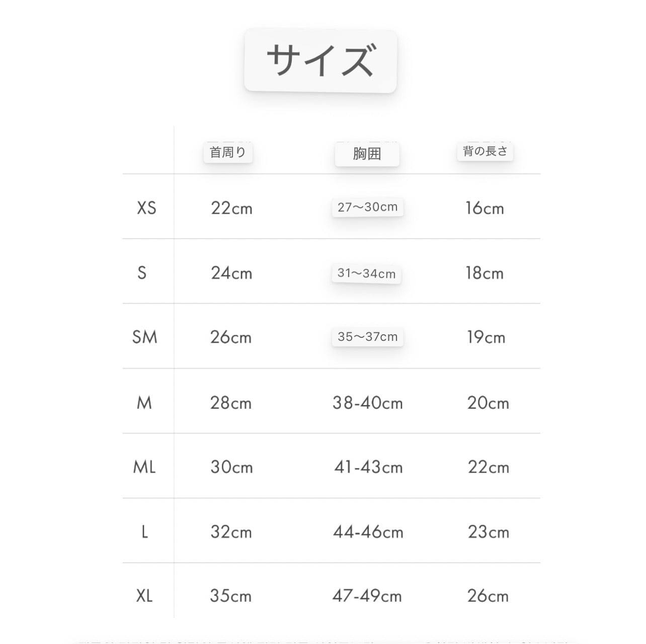The width and height of the screenshot is (646, 644).
Task: Select the 16cm back length value
Action: (x=484, y=208)
